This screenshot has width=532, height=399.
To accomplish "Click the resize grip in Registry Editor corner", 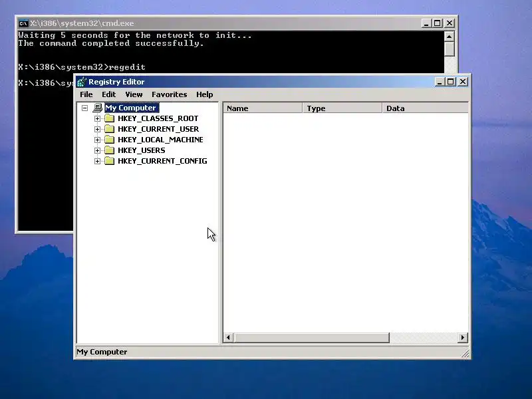I will point(465,354).
